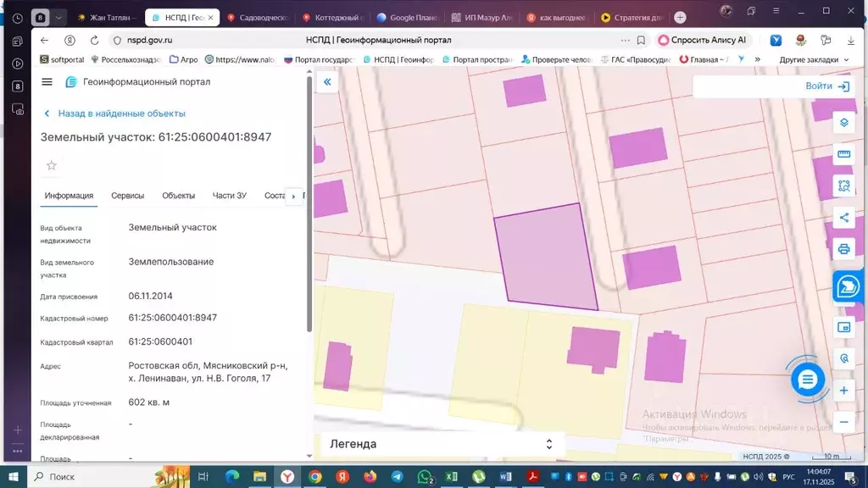Screen dimensions: 868x488
Task: Click the highlighted purple-outlined land parcel
Action: (x=544, y=257)
